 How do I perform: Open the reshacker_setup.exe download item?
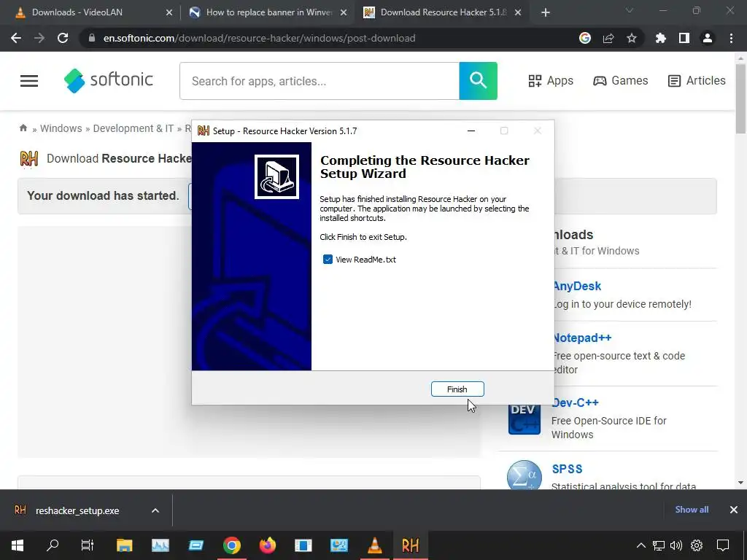77,511
